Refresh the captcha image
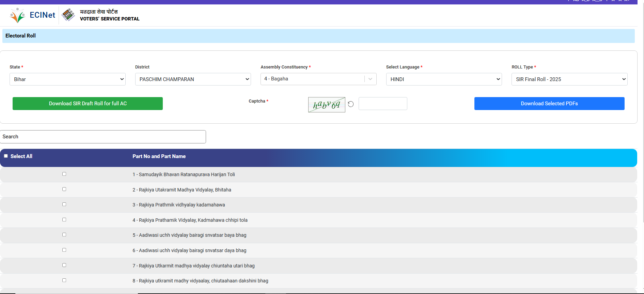 (351, 104)
